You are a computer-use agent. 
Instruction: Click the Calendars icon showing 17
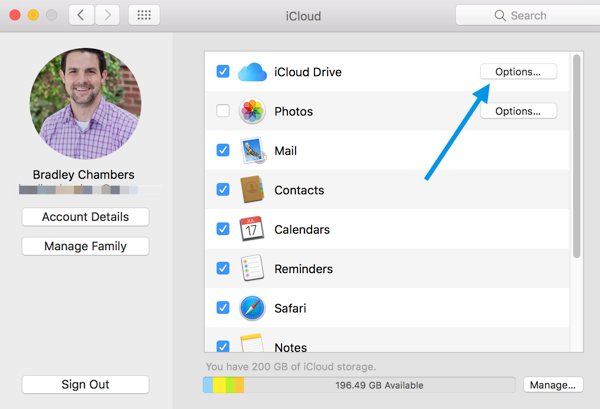click(251, 229)
